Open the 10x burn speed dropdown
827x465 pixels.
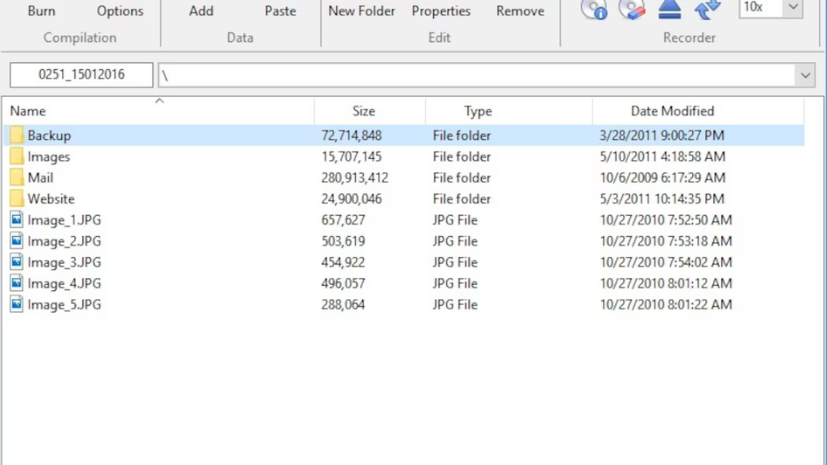tap(792, 8)
